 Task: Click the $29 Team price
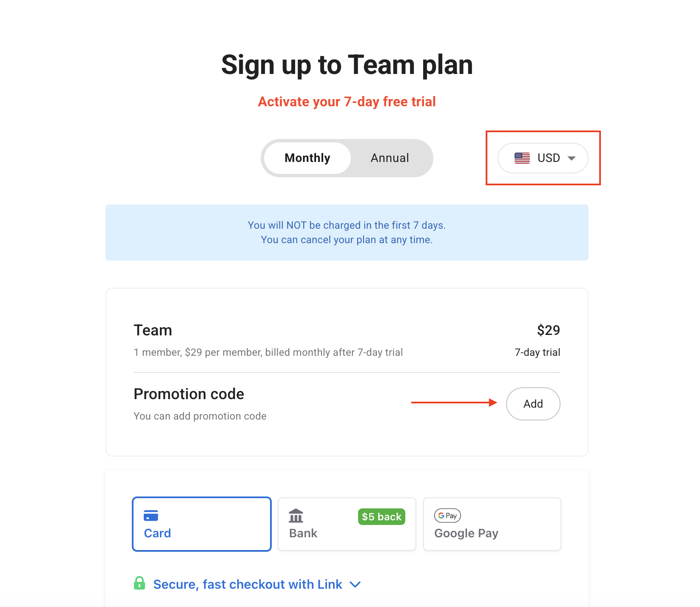click(x=548, y=330)
